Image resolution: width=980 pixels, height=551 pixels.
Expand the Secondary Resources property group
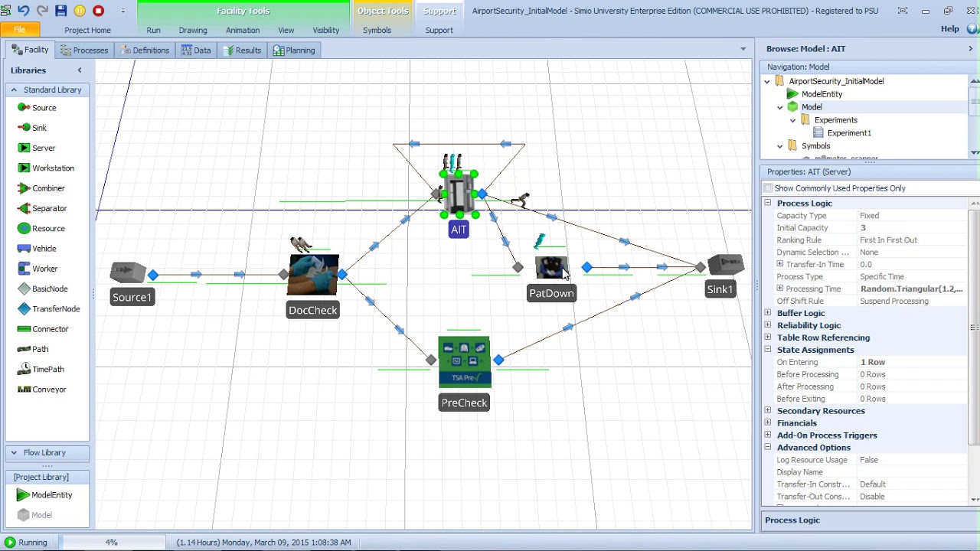767,412
